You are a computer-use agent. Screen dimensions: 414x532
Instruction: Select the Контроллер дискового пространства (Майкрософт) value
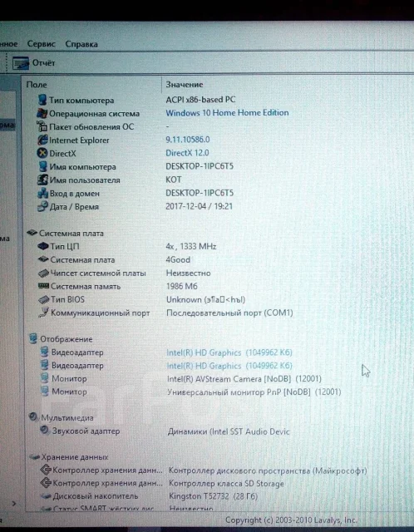tap(268, 470)
